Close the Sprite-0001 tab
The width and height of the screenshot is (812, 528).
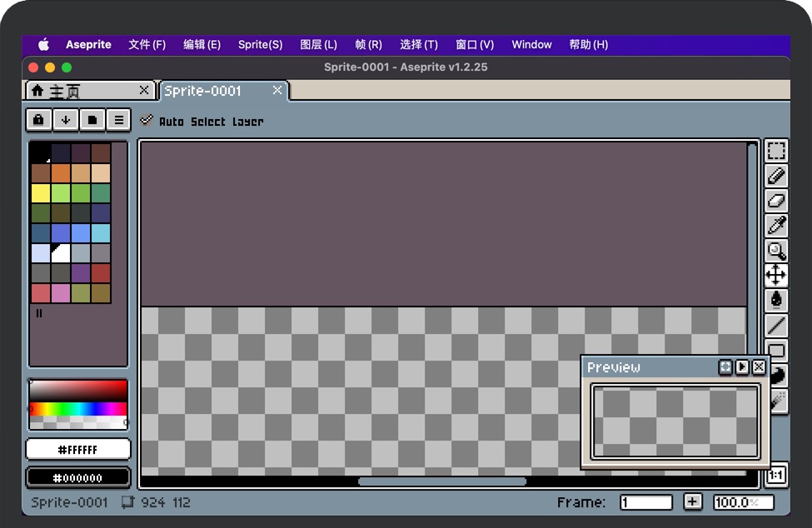pyautogui.click(x=277, y=90)
